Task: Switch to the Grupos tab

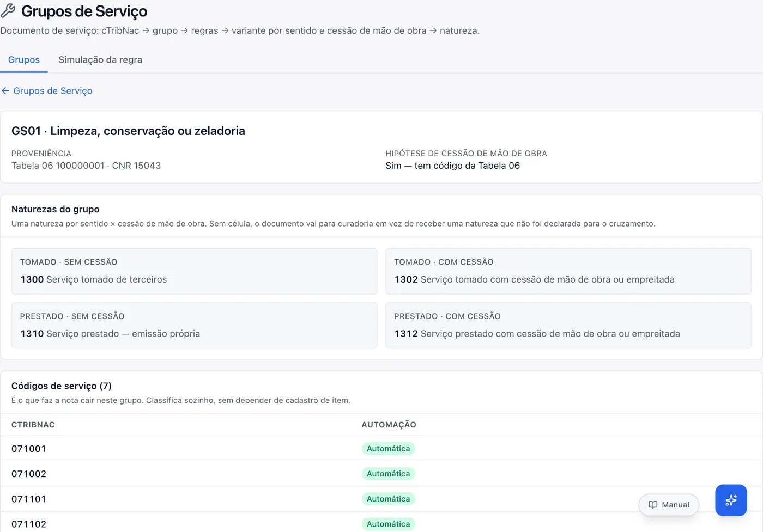Action: [24, 60]
